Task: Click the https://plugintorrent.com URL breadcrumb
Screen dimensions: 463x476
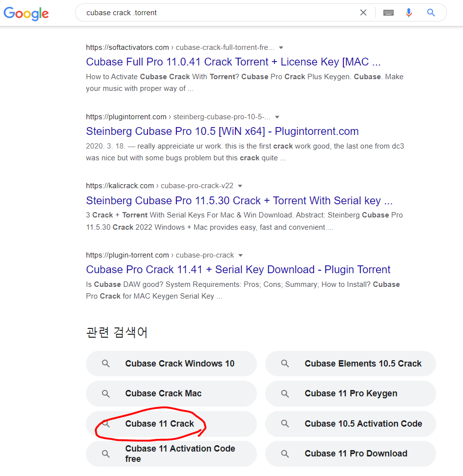Action: pos(178,117)
